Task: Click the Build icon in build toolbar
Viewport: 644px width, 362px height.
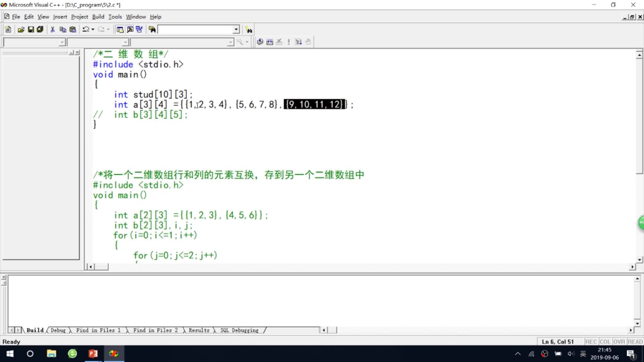Action: (270, 42)
